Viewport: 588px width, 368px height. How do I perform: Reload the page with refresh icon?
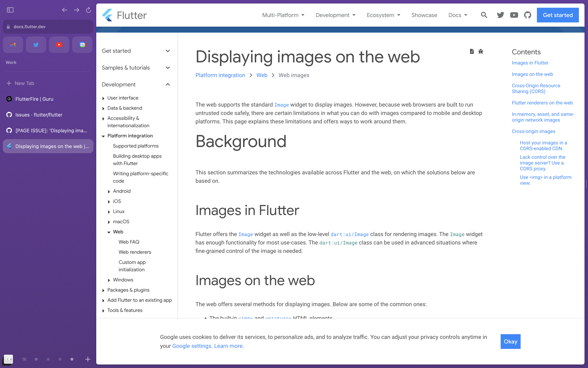point(88,10)
